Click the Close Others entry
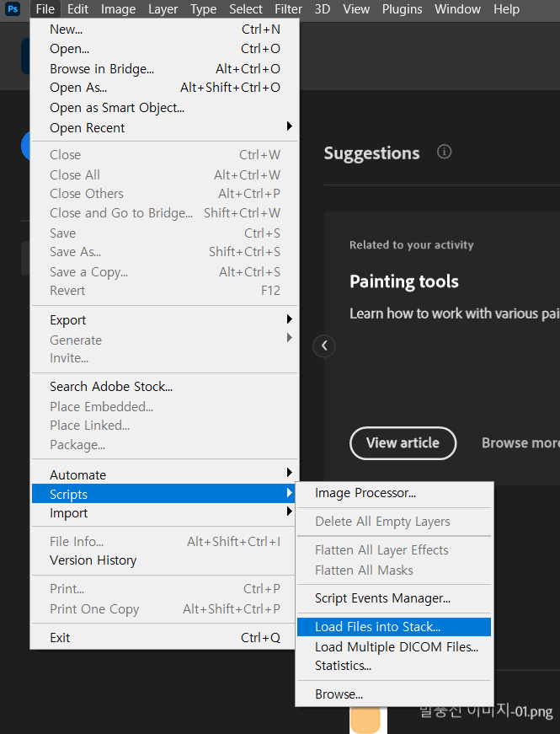This screenshot has height=734, width=560. 165,194
